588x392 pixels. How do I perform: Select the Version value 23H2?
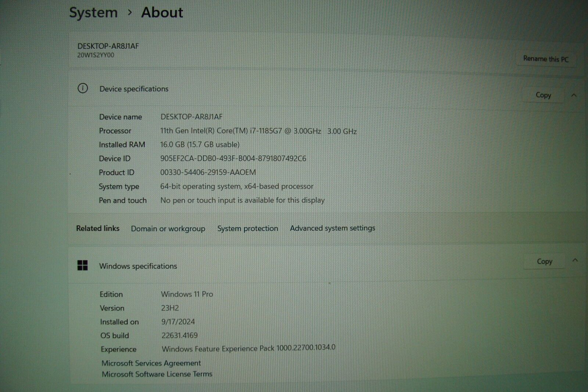tap(170, 308)
